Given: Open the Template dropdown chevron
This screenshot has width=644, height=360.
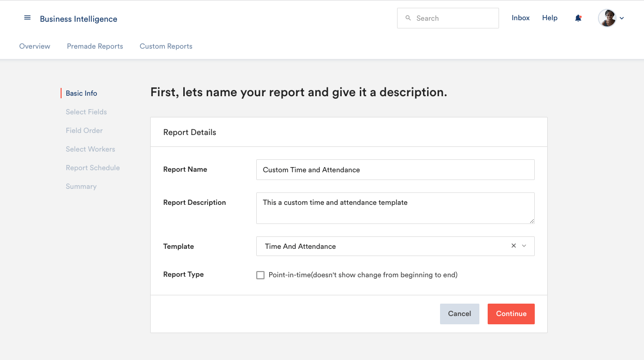Looking at the screenshot, I should point(524,246).
